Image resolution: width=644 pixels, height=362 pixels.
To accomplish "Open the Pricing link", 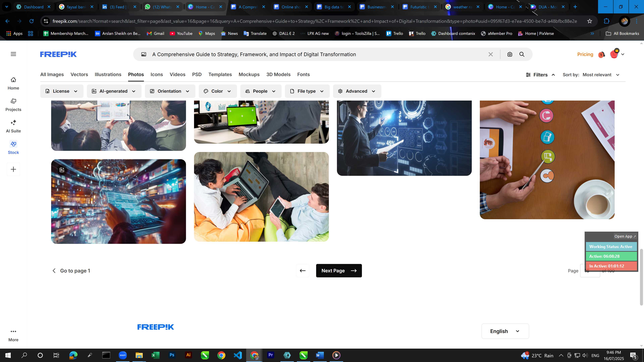I will click(x=585, y=54).
